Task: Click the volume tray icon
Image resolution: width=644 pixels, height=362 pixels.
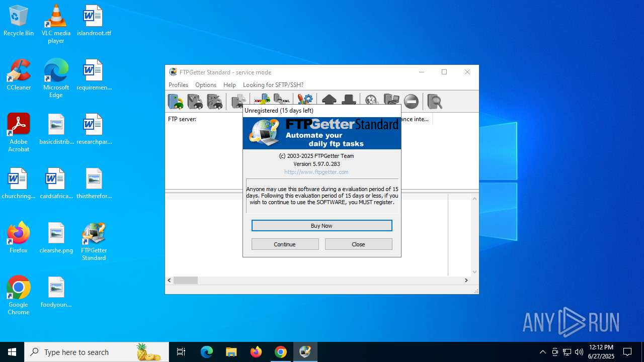Action: pyautogui.click(x=579, y=352)
